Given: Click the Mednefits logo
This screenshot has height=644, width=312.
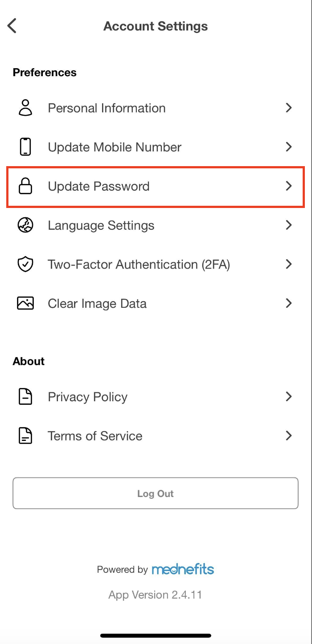Looking at the screenshot, I should click(183, 569).
